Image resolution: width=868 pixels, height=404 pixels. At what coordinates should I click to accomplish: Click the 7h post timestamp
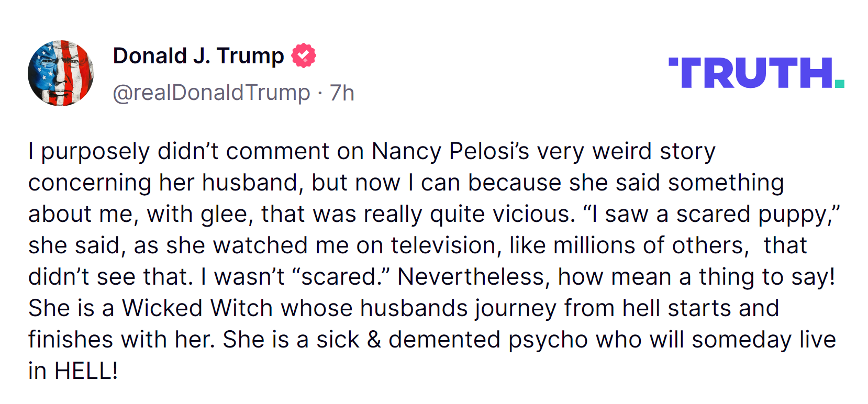(x=342, y=93)
